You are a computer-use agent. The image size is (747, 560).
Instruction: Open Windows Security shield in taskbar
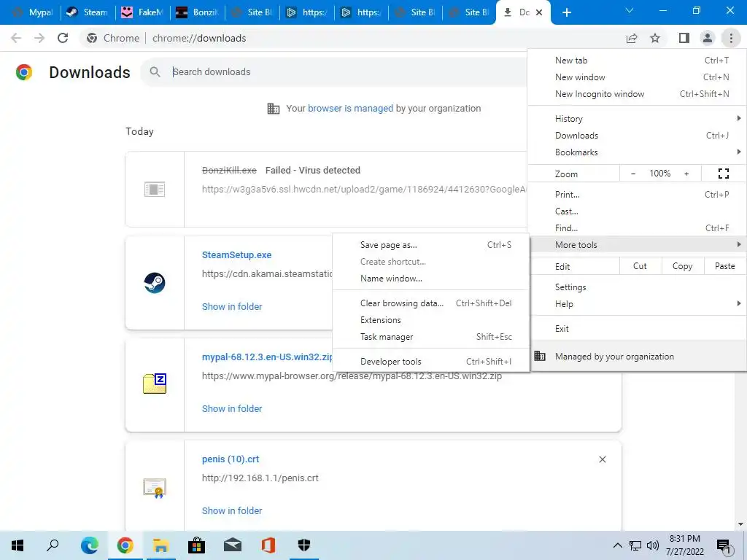304,545
